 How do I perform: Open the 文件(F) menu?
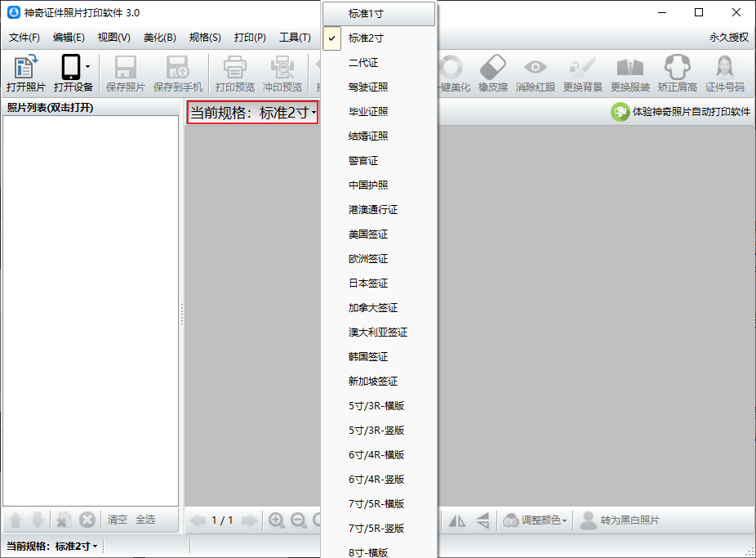point(24,38)
